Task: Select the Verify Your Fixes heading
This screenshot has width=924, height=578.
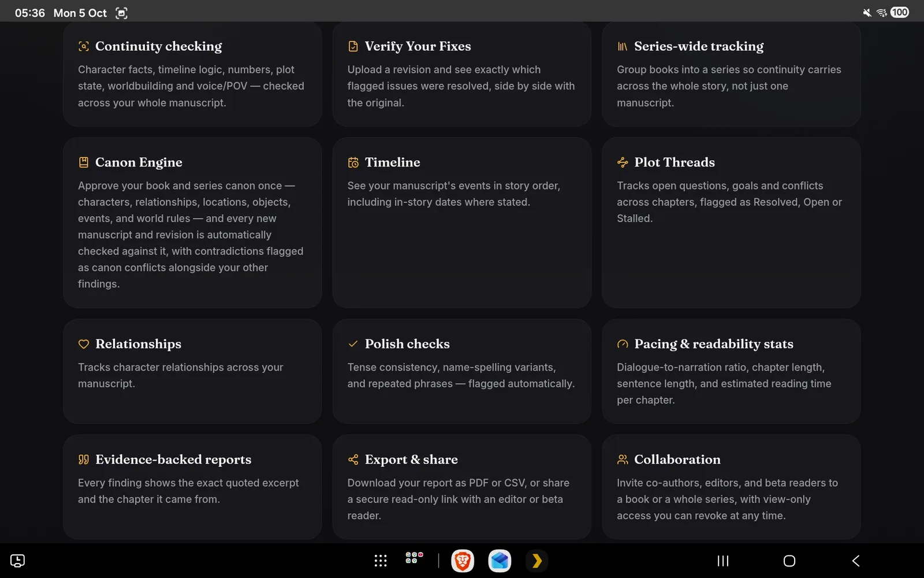Action: click(x=418, y=46)
